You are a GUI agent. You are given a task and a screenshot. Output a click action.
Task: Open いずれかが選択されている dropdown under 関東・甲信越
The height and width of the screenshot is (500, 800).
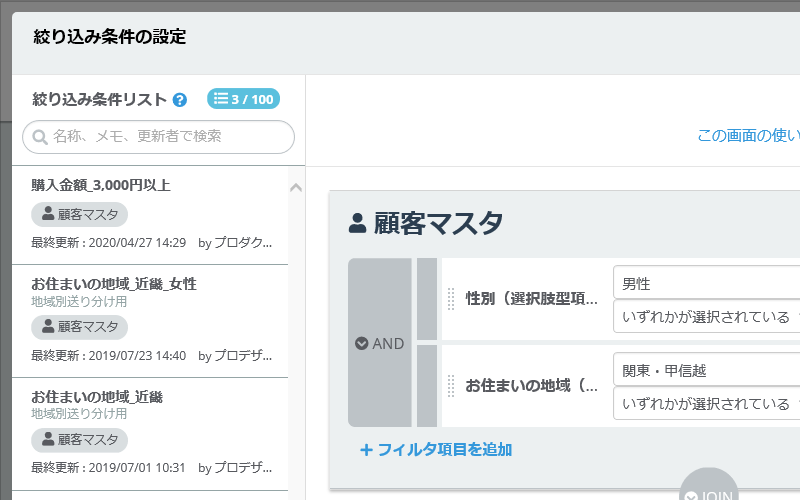click(x=706, y=404)
